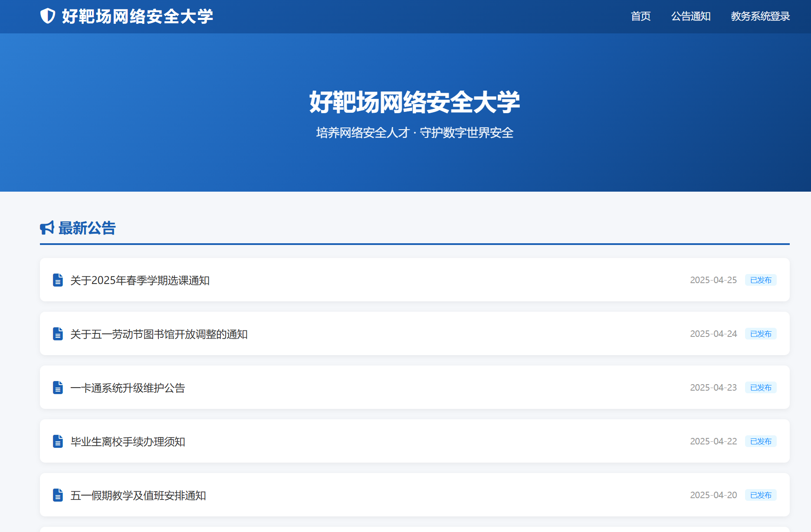Click 已发布 badge dated 2025-04-23

tap(761, 388)
